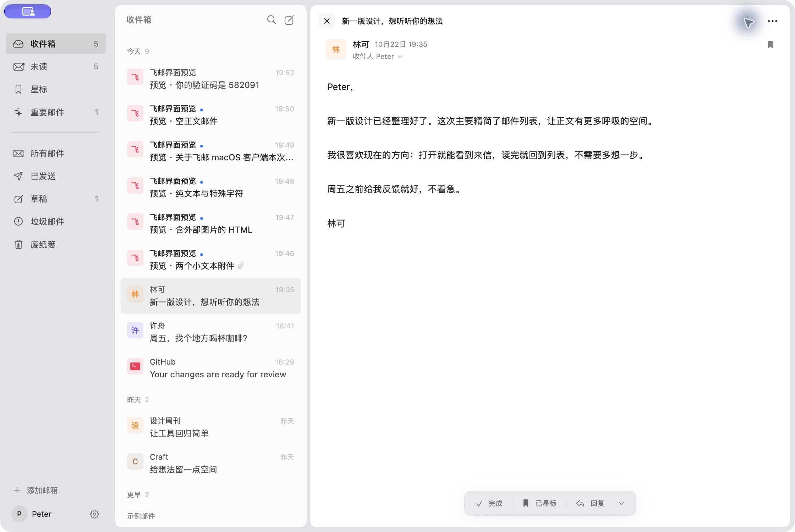Open 重要邮件 important mail
This screenshot has width=795, height=532.
pyautogui.click(x=56, y=112)
